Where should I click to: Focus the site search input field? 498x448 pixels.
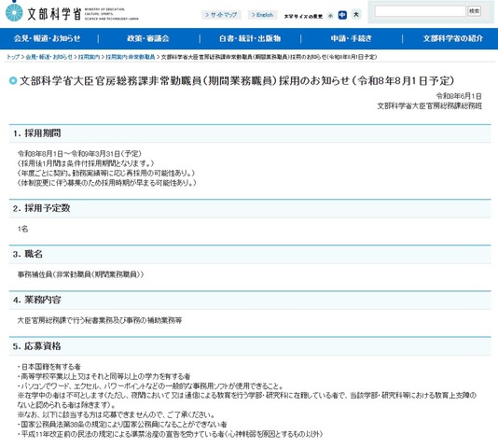(420, 11)
